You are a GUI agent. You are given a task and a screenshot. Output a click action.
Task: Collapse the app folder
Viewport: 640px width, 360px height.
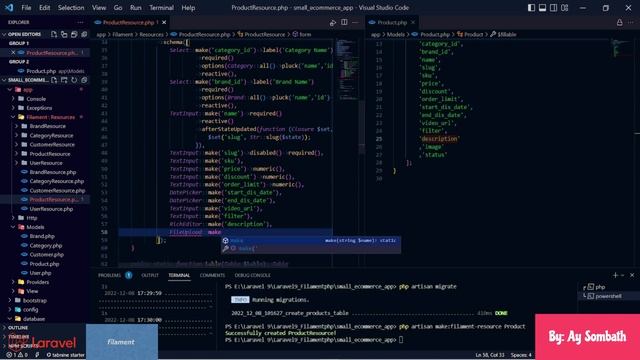click(45, 89)
